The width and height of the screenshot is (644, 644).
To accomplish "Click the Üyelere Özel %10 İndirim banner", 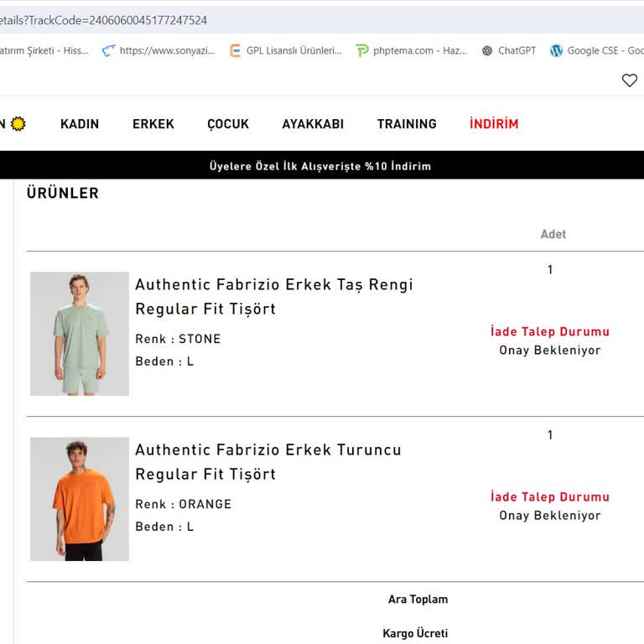I will [x=322, y=165].
